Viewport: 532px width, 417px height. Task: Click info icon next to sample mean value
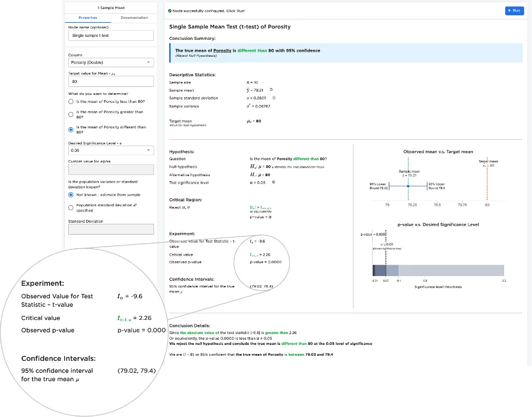(x=271, y=90)
